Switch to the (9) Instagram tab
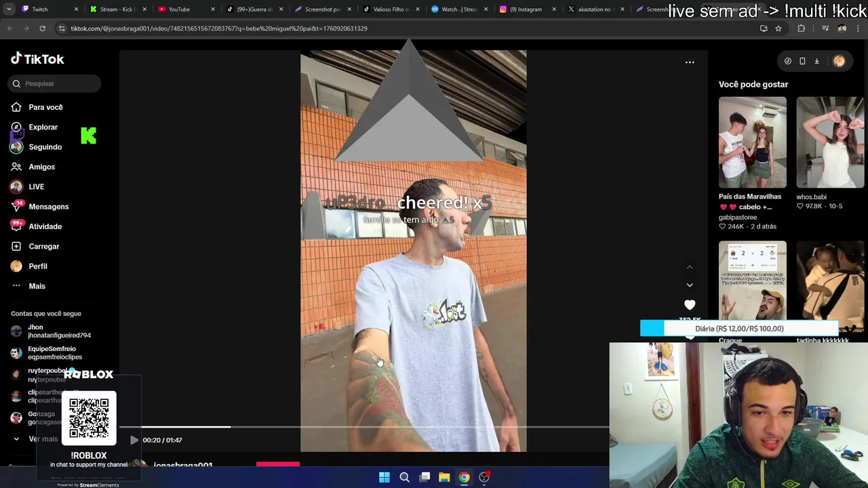The image size is (868, 488). tap(528, 9)
